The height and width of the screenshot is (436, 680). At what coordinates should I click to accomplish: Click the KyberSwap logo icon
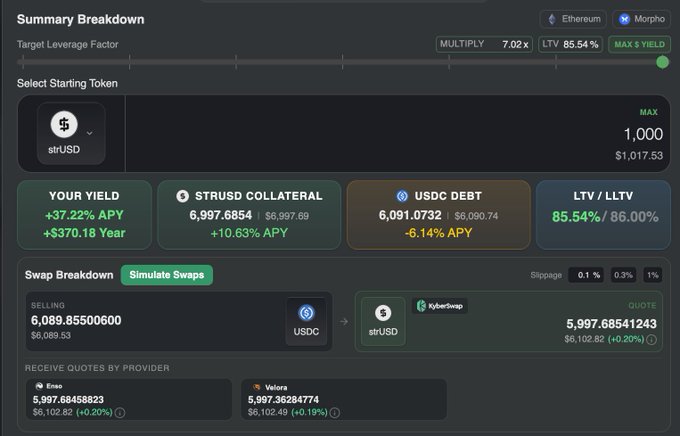pos(421,306)
